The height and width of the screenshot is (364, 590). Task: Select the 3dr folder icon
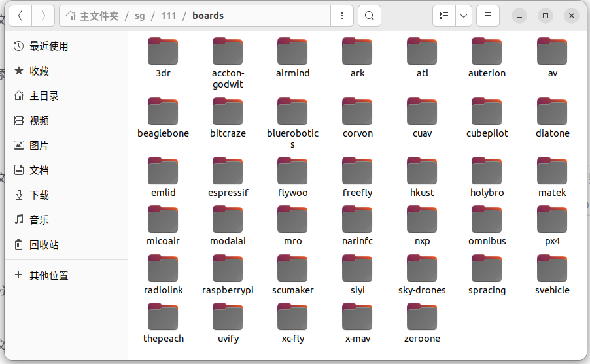point(163,51)
